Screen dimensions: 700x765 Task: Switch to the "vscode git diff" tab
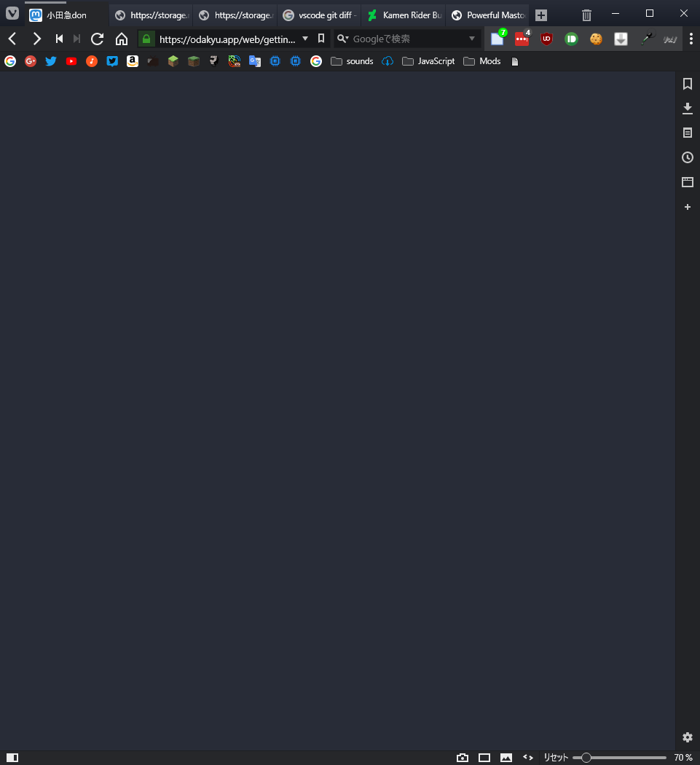[319, 15]
